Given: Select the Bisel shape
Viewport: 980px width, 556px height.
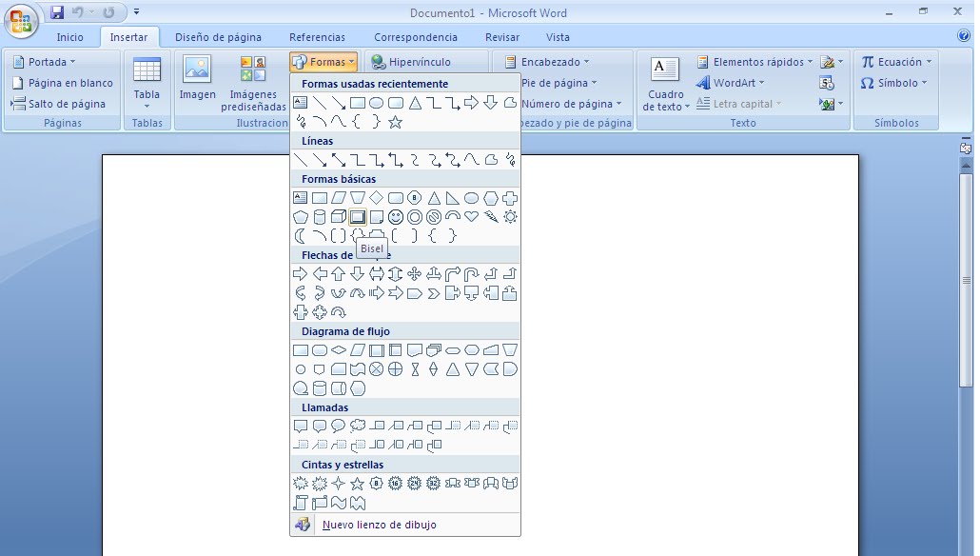Looking at the screenshot, I should coord(357,216).
